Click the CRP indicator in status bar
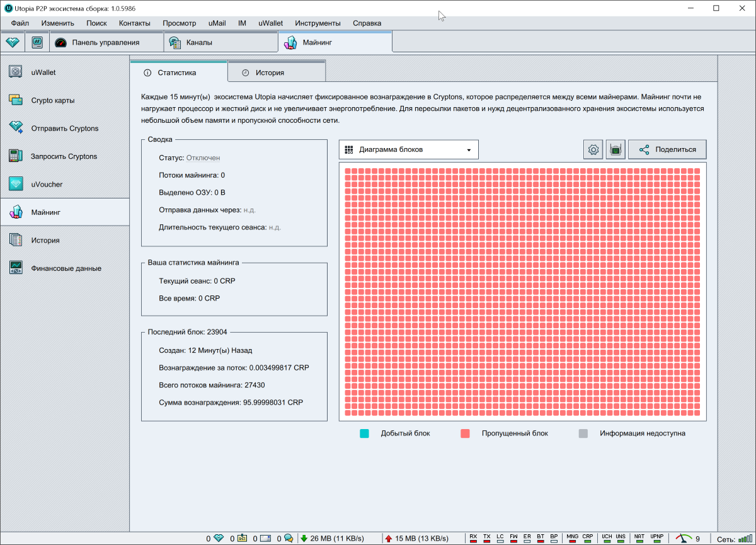Viewport: 756px width, 545px height. click(588, 538)
